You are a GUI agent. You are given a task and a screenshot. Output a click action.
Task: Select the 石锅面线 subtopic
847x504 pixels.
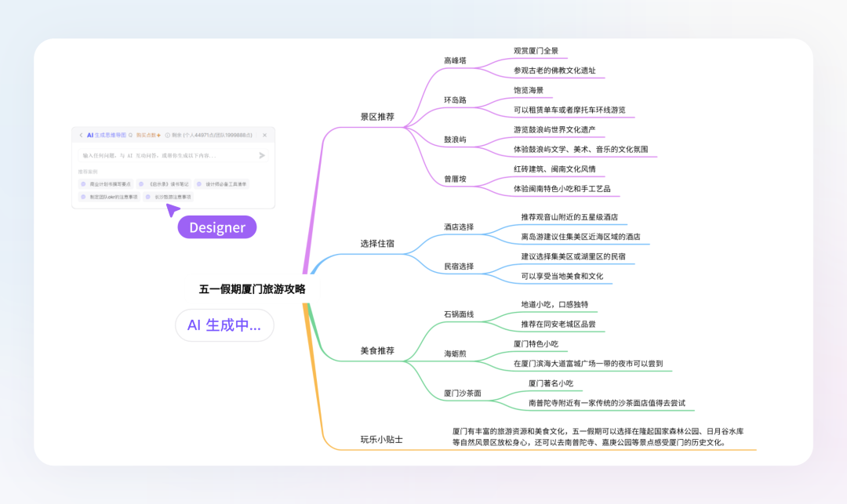click(459, 314)
